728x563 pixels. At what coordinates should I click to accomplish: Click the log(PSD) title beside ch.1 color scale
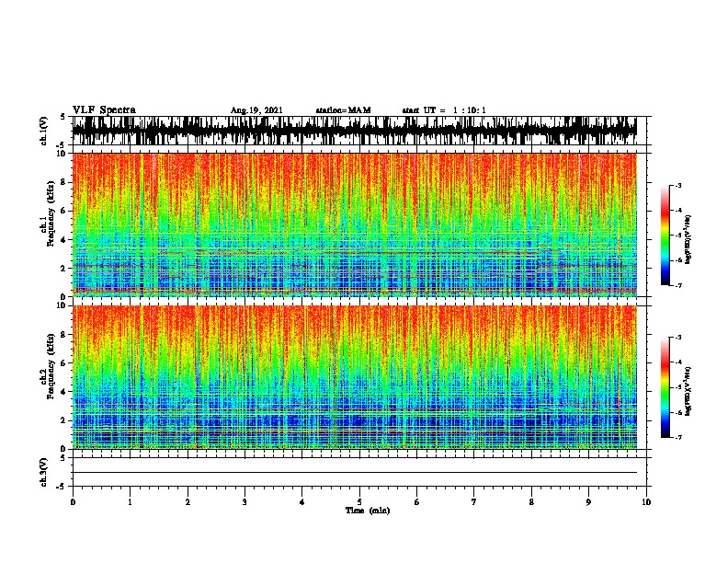[688, 239]
